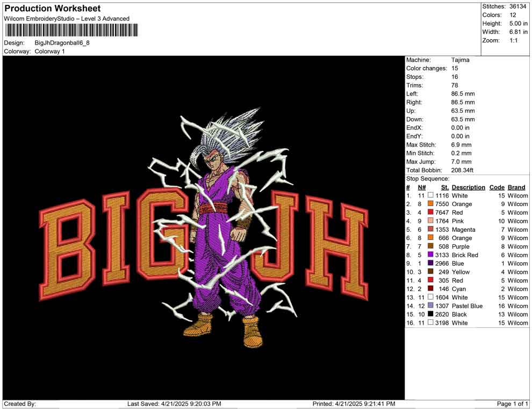The height and width of the screenshot is (409, 532).
Task: Select stitch count 2966 in stop 9
Action: [x=442, y=263]
